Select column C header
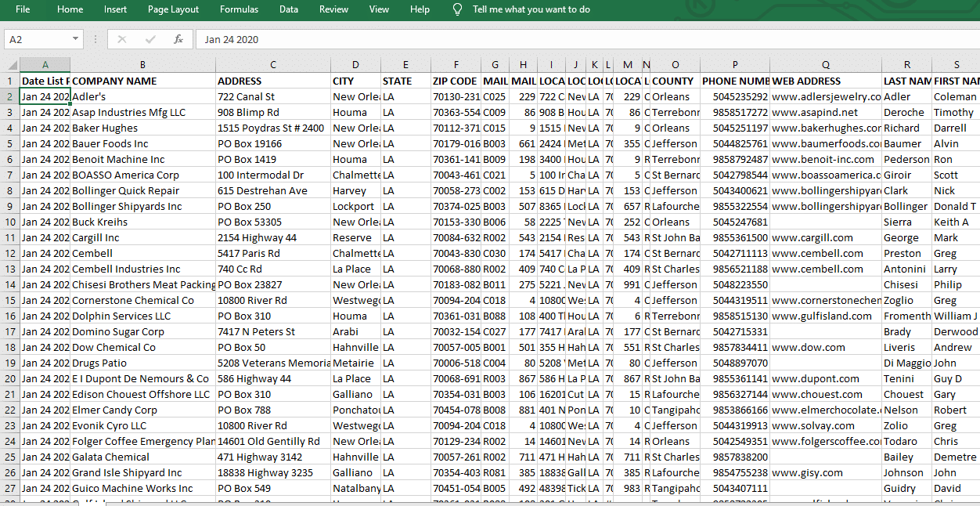This screenshot has height=506, width=980. click(x=273, y=65)
